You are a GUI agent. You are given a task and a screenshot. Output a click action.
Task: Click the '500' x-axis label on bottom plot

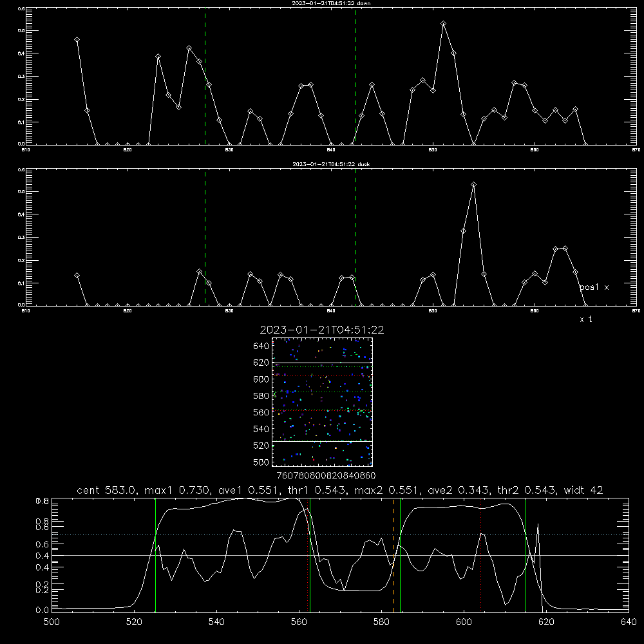tap(52, 622)
